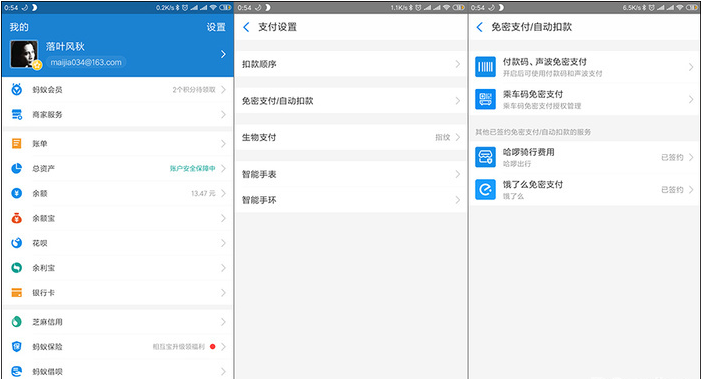
Task: Tap 已签约 status for 哈啰骑行费用
Action: coord(672,157)
